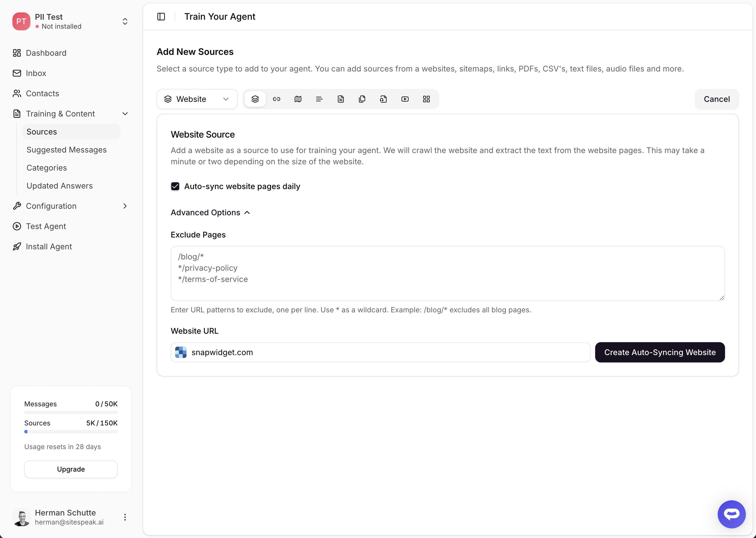The image size is (756, 538).
Task: Open the Inbox page
Action: [36, 73]
